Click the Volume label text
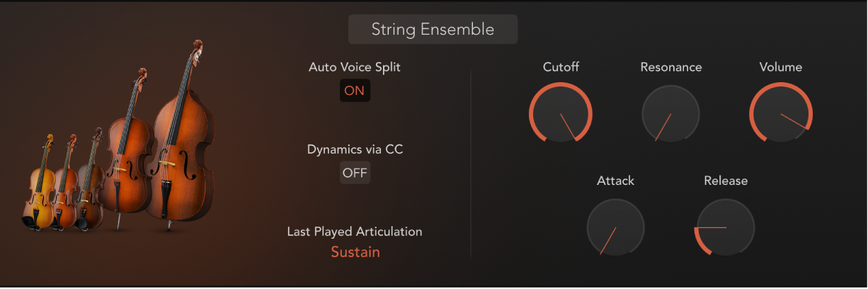This screenshot has width=868, height=289. click(x=781, y=67)
